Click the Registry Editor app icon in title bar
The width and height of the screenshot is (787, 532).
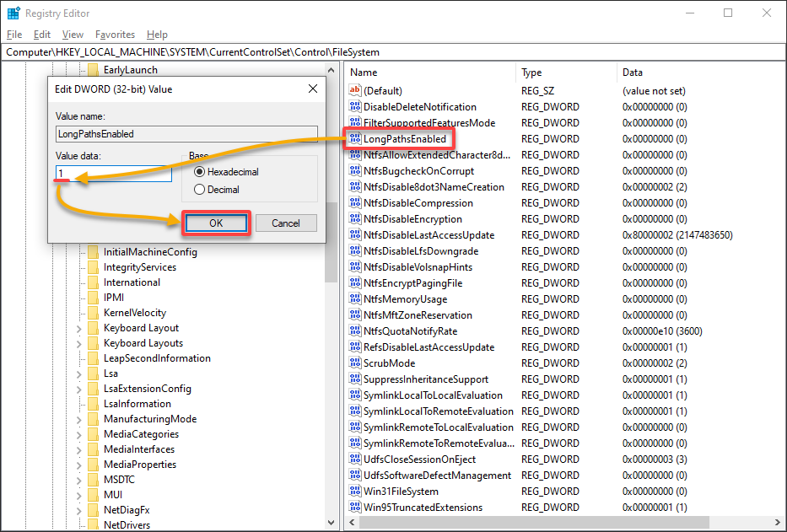point(13,13)
